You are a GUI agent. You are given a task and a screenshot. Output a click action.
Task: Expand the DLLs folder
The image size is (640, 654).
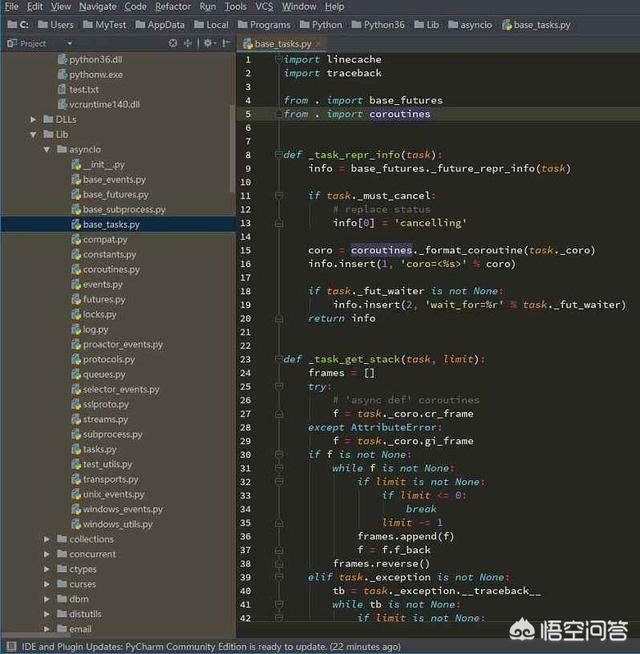tap(33, 120)
